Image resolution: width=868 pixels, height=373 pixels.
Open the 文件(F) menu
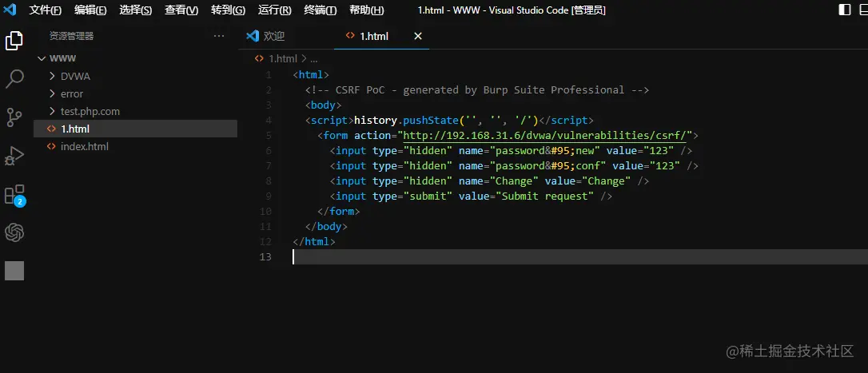[x=46, y=10]
